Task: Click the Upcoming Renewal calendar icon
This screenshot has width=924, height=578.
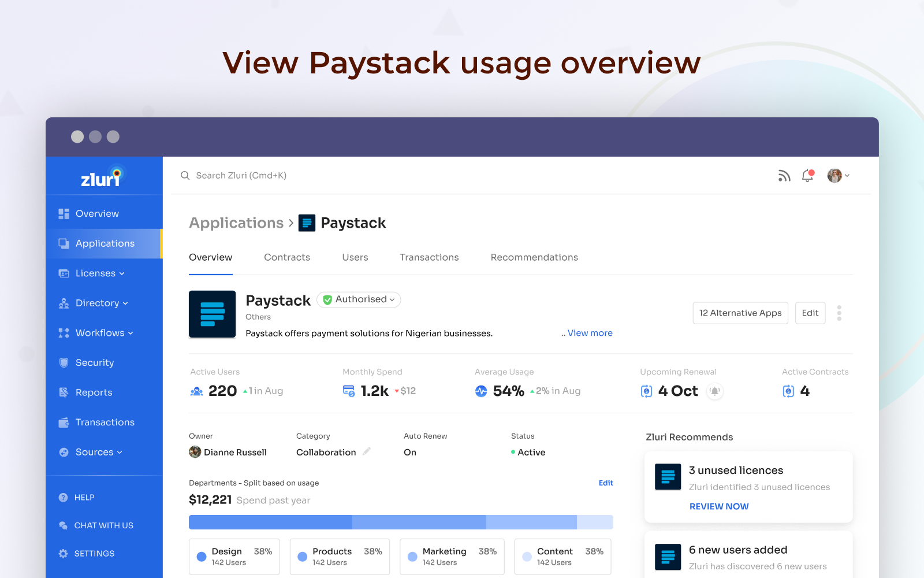Action: point(646,391)
